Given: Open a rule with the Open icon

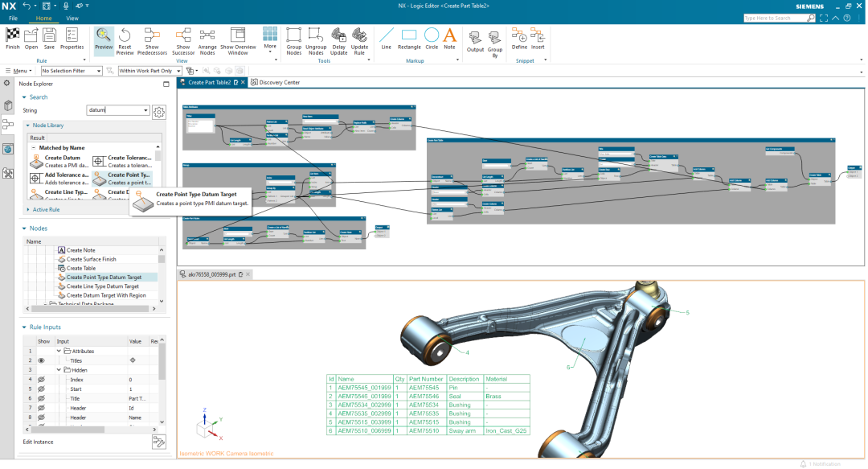Looking at the screenshot, I should [x=31, y=35].
